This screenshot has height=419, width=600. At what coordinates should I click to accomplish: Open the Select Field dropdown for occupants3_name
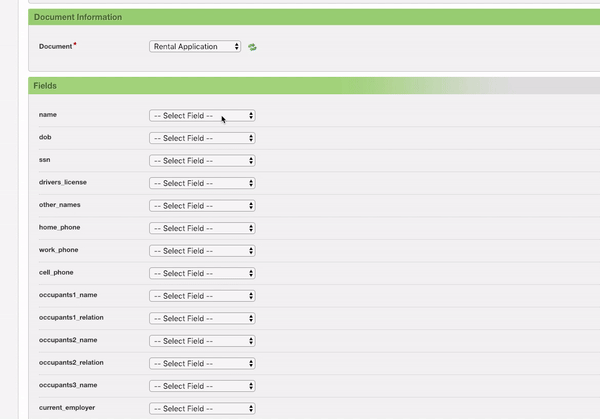[202, 386]
